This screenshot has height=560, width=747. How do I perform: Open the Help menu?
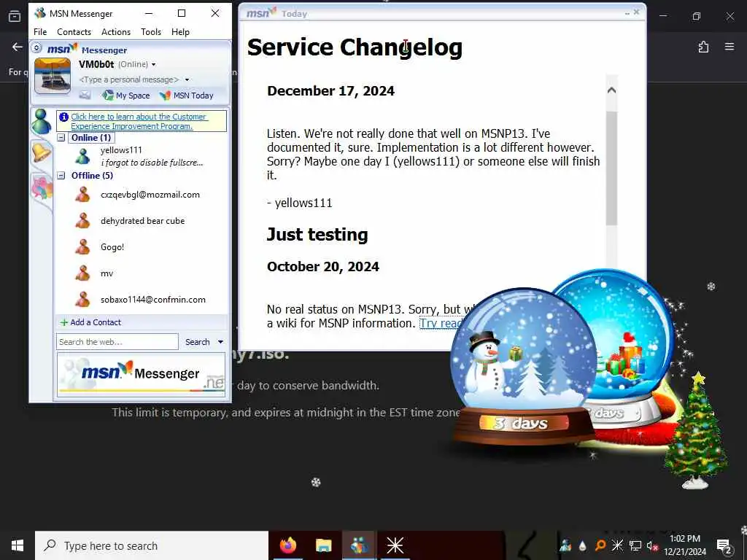(x=181, y=32)
